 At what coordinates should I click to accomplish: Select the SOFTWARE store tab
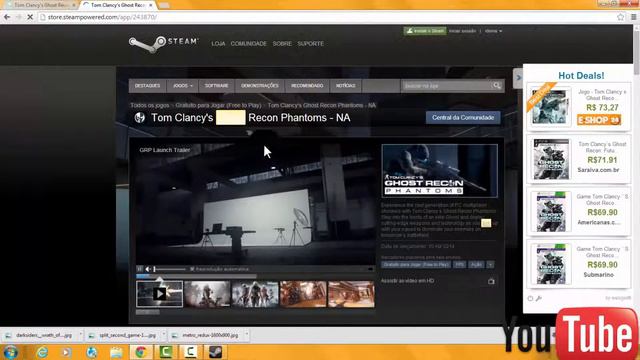[216, 86]
